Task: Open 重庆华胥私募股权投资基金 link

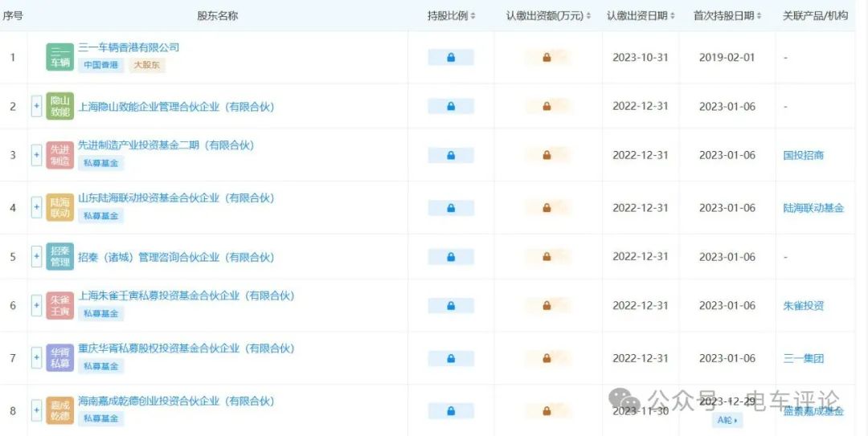Action: 186,348
